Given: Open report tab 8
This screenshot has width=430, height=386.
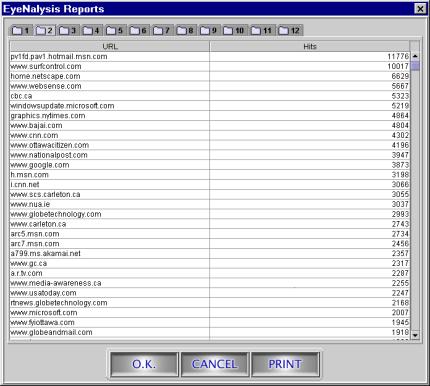Looking at the screenshot, I should coord(185,31).
